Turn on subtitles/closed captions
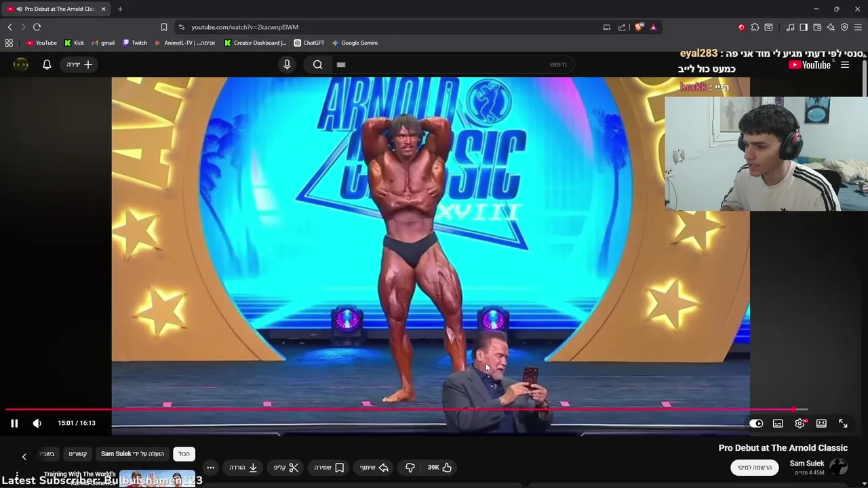868x488 pixels. point(778,424)
